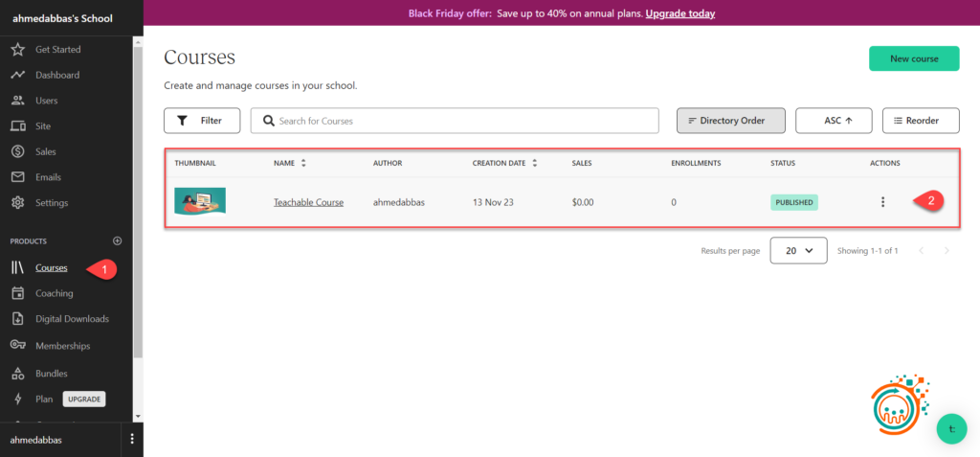Click the Sales dollar icon

pos(17,151)
